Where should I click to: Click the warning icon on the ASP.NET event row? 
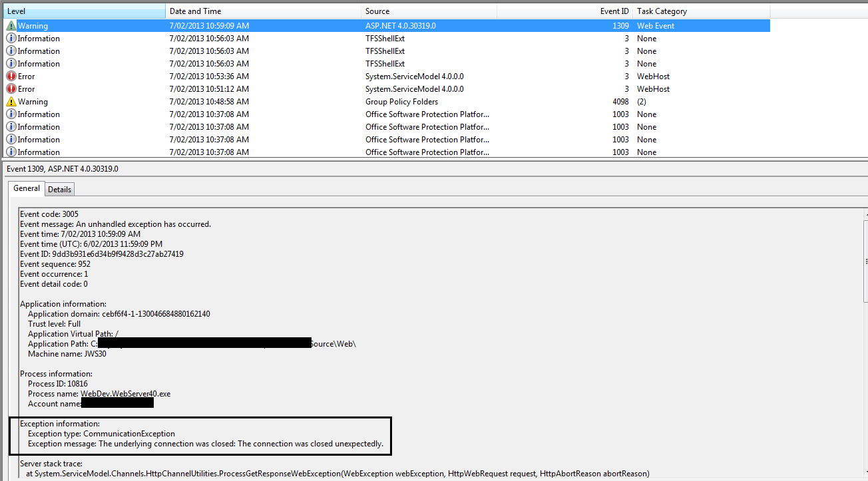tap(11, 26)
